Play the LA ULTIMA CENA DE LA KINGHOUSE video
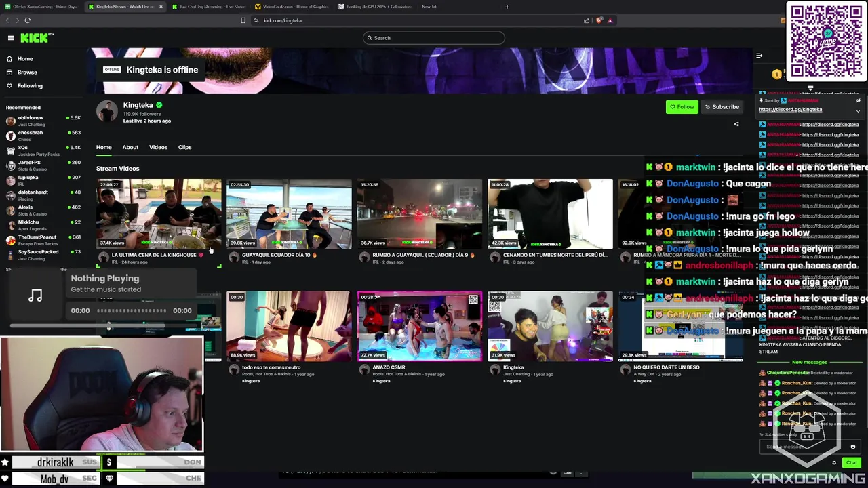The width and height of the screenshot is (868, 488). pyautogui.click(x=159, y=214)
